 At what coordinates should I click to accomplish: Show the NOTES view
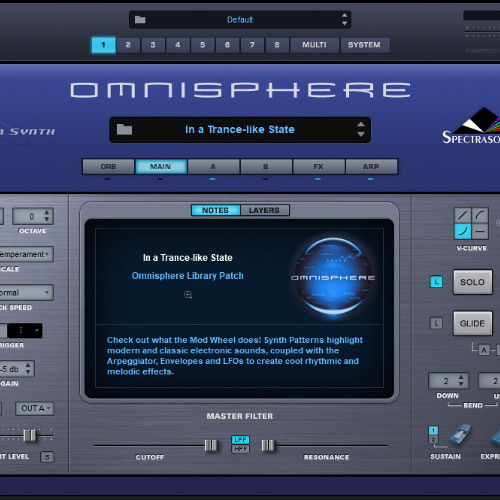coord(215,210)
